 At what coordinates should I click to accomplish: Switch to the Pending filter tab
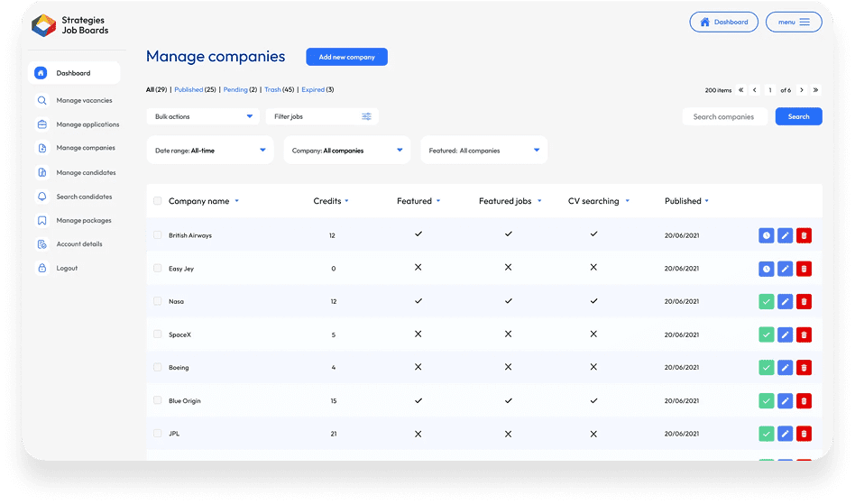[235, 90]
